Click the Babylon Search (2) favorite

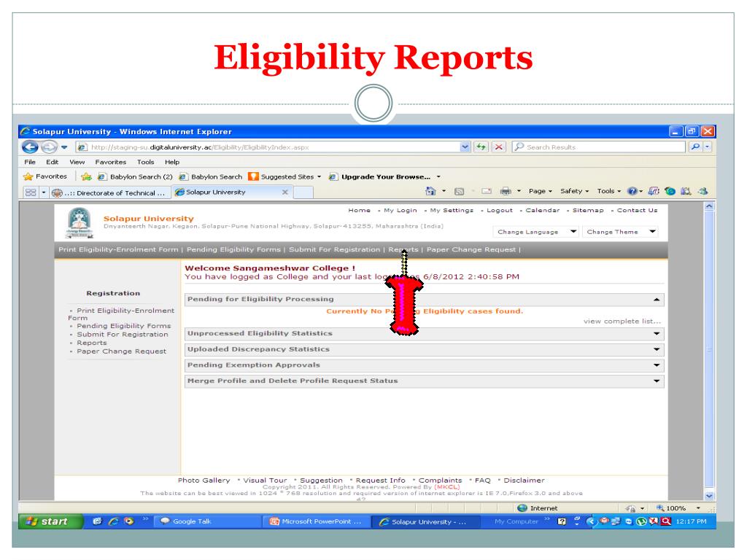tap(135, 176)
